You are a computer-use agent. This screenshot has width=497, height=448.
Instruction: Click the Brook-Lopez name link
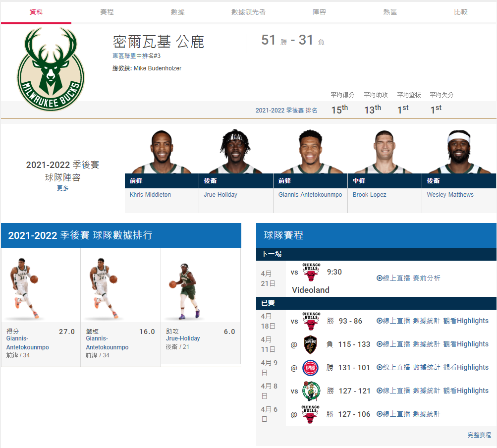pos(369,195)
